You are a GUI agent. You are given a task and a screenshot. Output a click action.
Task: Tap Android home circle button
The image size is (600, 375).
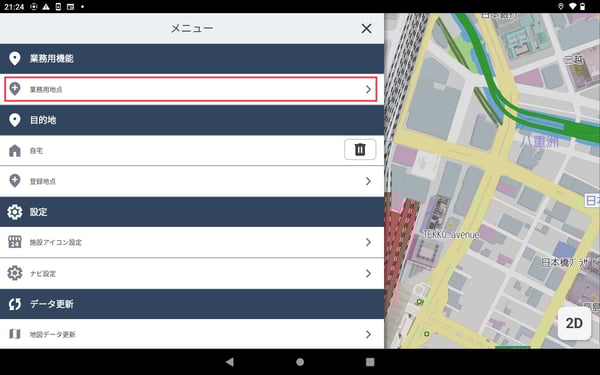[300, 362]
